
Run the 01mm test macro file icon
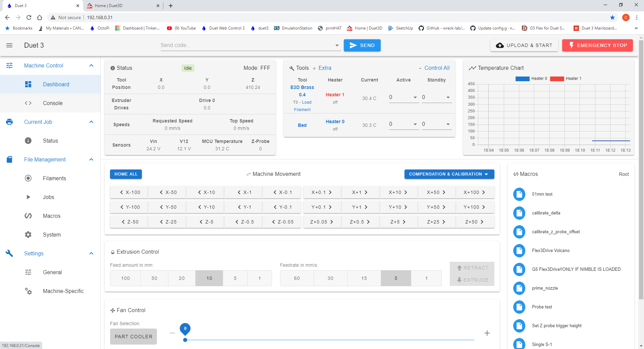[519, 194]
